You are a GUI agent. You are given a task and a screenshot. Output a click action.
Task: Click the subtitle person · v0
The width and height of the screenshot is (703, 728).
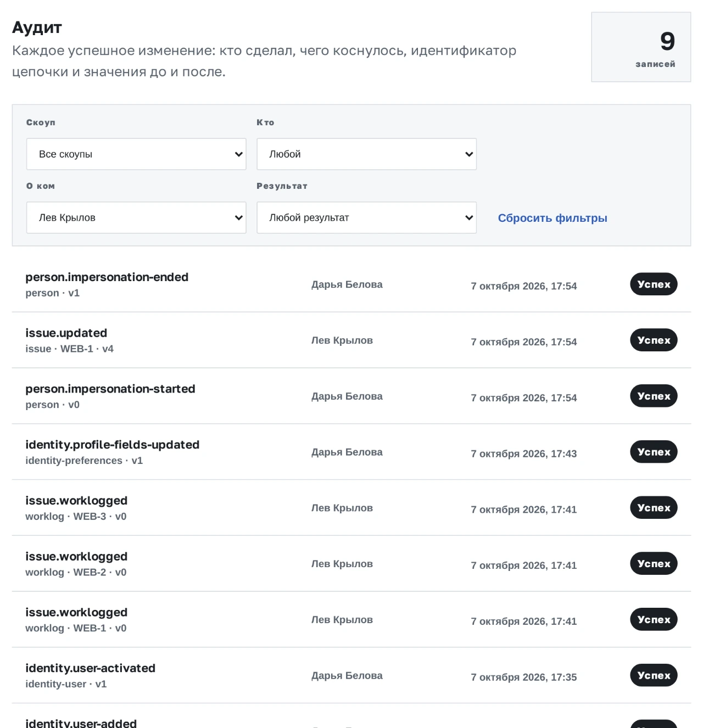click(x=53, y=405)
